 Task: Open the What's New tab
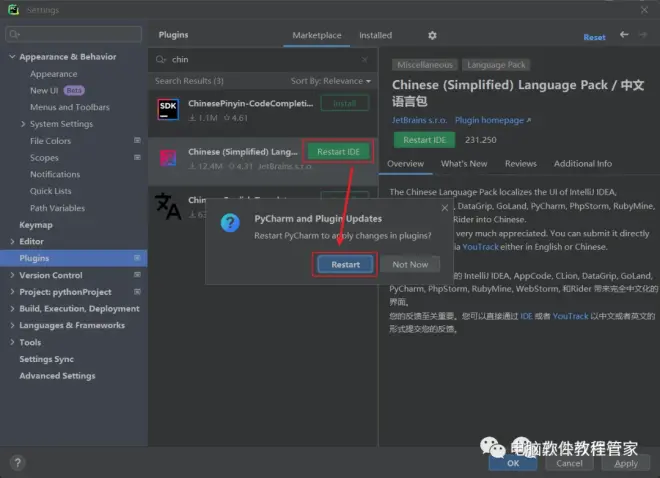click(x=464, y=164)
